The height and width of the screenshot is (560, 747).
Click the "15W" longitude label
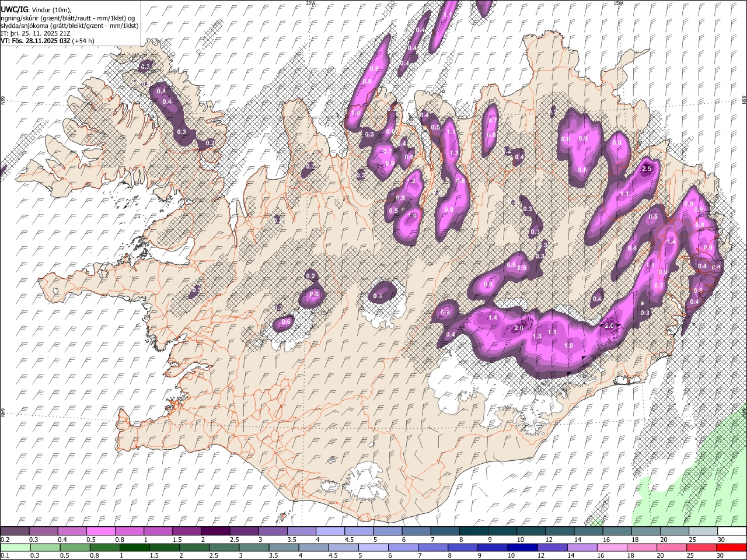[x=618, y=3]
